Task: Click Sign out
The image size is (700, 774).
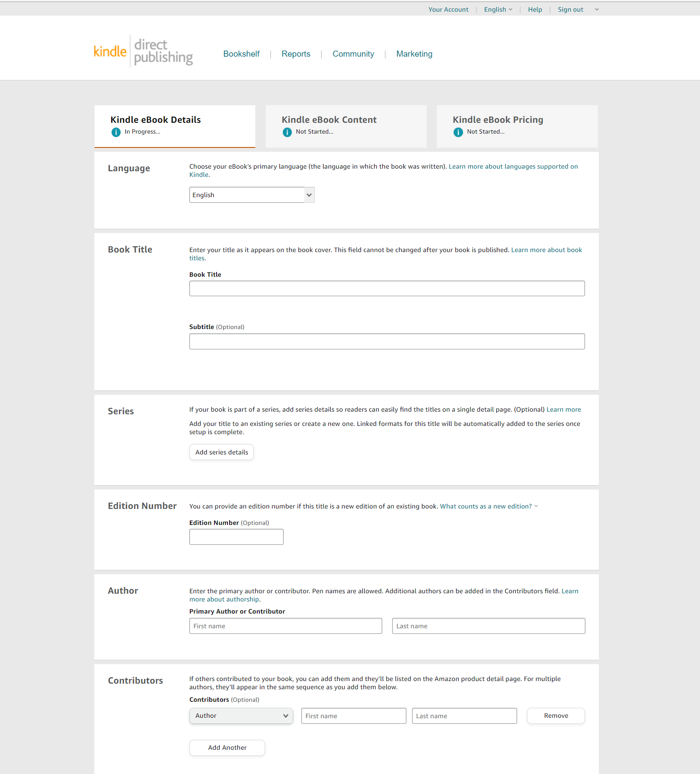Action: [570, 10]
